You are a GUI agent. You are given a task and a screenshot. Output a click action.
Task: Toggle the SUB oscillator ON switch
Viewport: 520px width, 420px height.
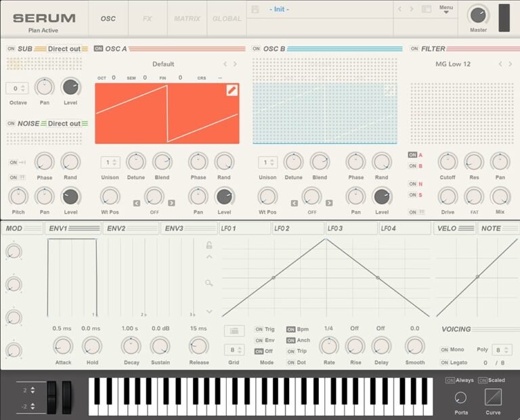coord(11,49)
